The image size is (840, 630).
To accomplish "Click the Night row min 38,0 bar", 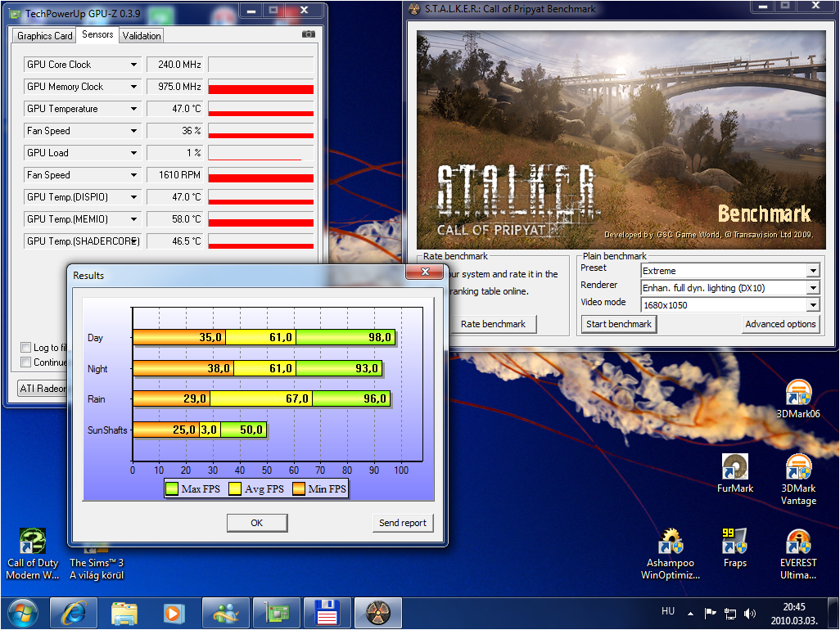I will coord(183,368).
